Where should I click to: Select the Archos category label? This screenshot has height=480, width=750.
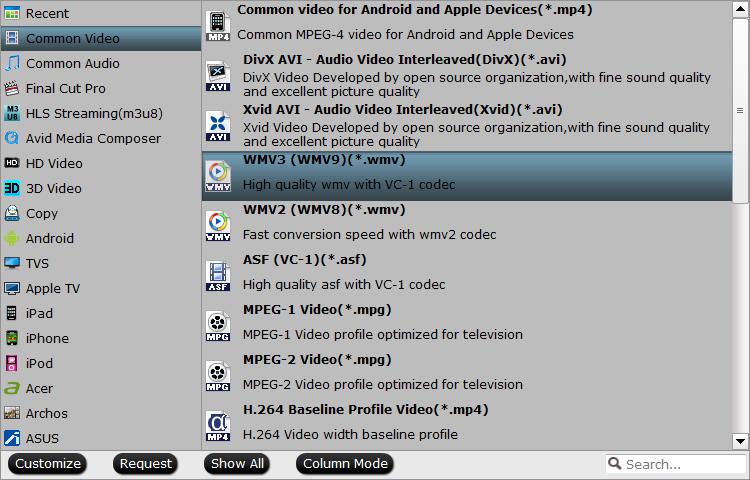[46, 414]
